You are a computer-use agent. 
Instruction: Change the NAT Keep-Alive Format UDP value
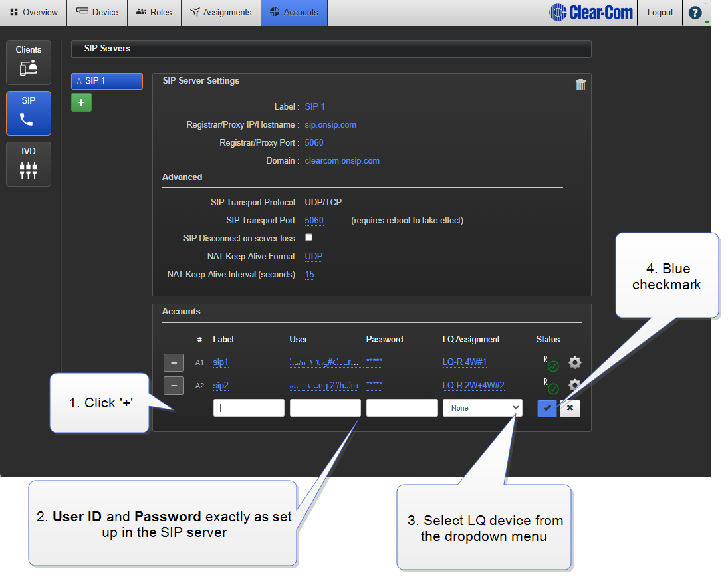pos(314,256)
